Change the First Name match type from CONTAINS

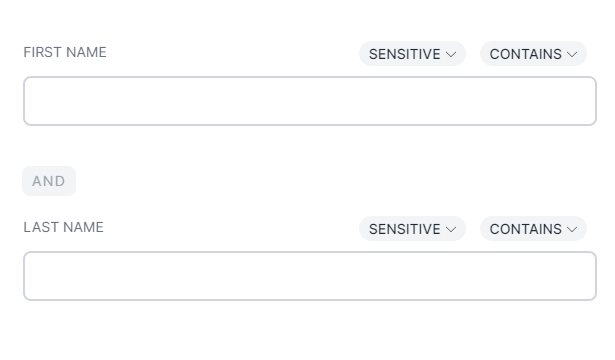pos(533,54)
